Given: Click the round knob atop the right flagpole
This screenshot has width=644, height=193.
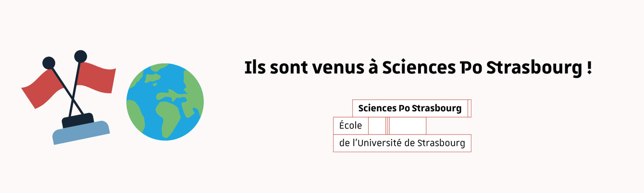Looking at the screenshot, I should tap(80, 56).
